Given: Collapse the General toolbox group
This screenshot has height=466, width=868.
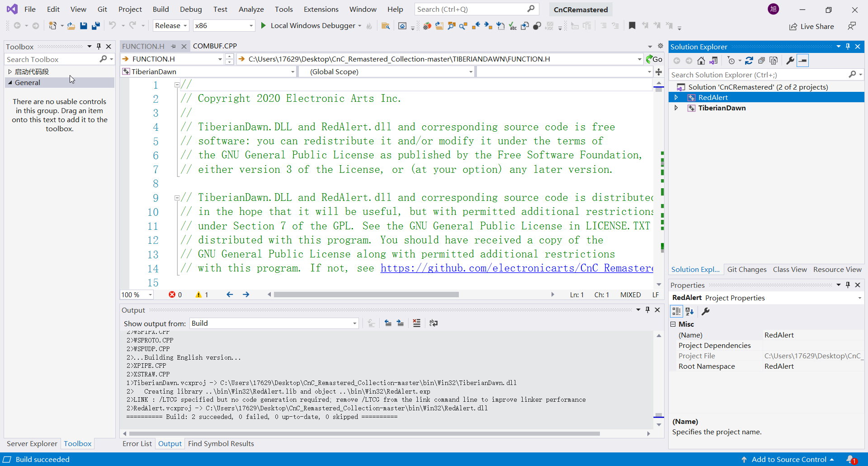Looking at the screenshot, I should pos(10,83).
